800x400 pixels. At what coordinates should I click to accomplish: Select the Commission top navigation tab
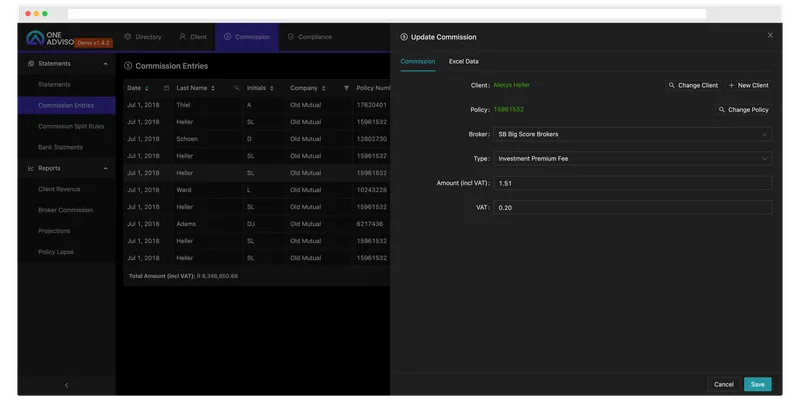coord(247,37)
